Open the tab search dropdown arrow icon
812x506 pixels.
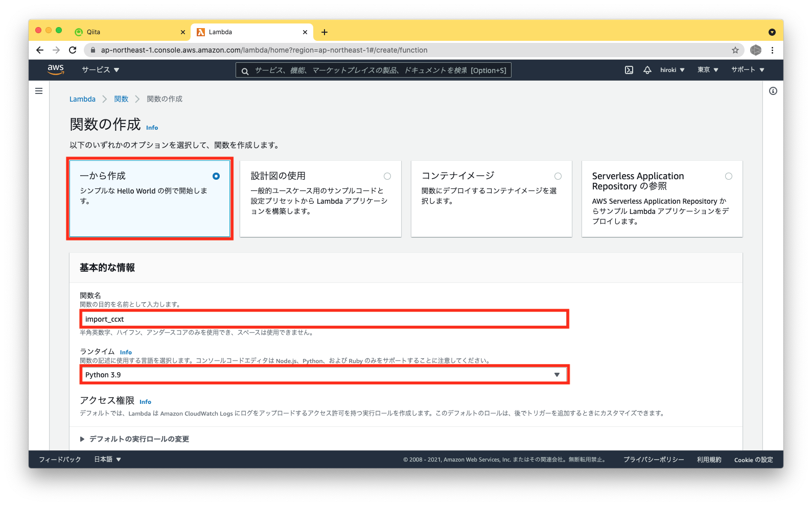point(772,32)
